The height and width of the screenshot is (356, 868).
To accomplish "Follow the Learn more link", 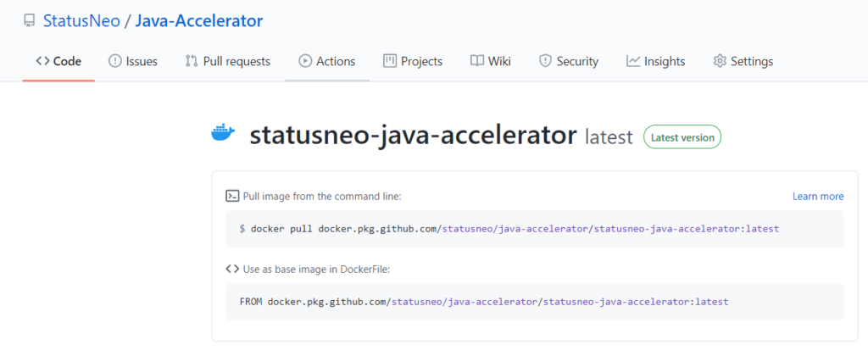I will click(817, 196).
